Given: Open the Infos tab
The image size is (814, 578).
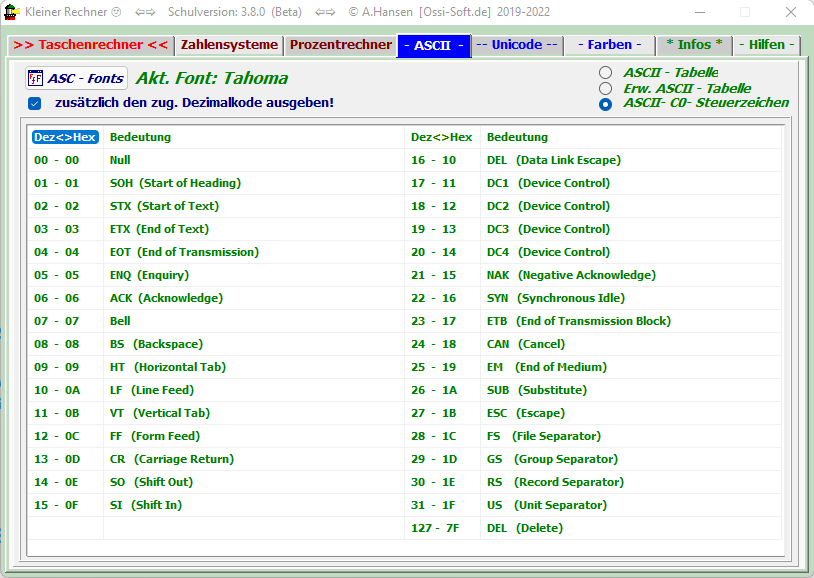Looking at the screenshot, I should (x=693, y=45).
